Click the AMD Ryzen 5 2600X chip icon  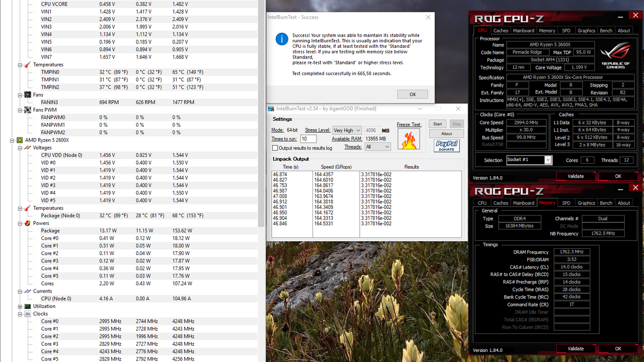tap(19, 140)
